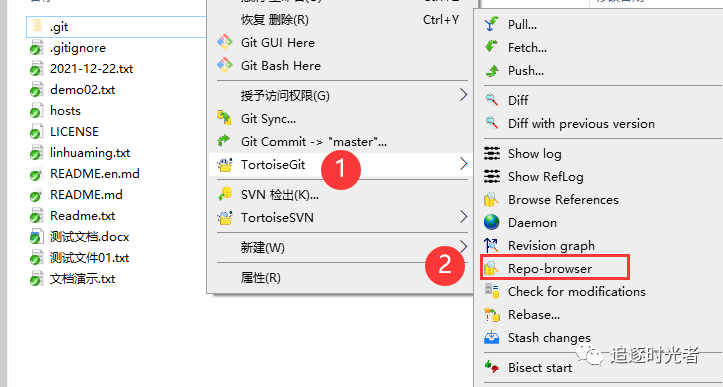This screenshot has width=723, height=387.
Task: Click the Revision graph icon
Action: pyautogui.click(x=492, y=245)
